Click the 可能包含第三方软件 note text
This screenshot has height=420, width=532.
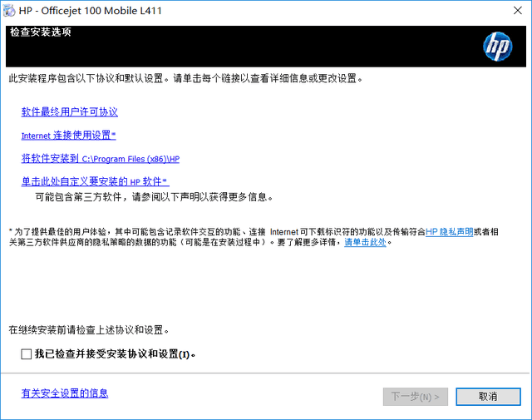[154, 197]
